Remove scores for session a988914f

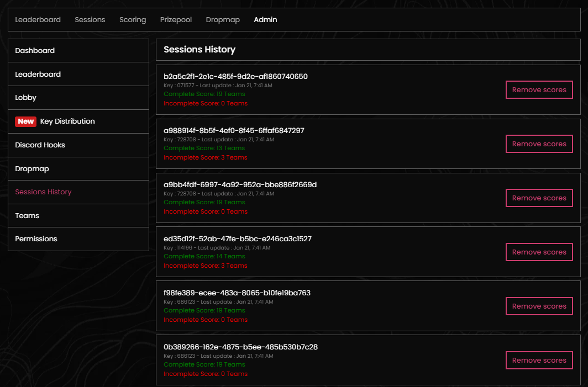pos(539,144)
